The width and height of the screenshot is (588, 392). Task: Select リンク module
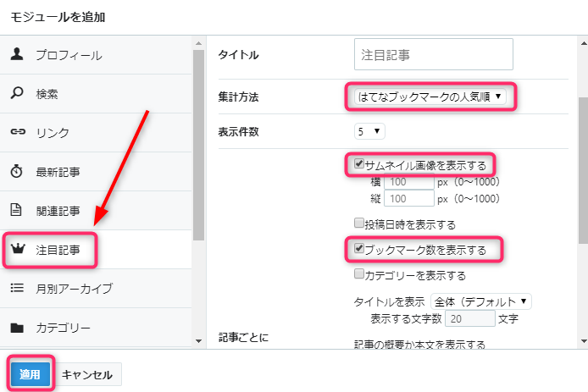pos(96,133)
